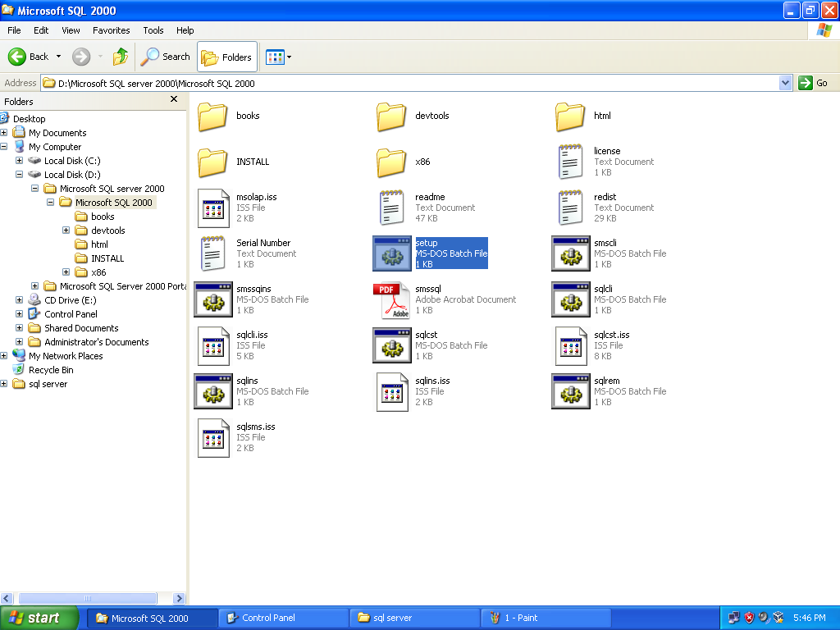Select Recycle Bin in the folder tree

tap(51, 370)
